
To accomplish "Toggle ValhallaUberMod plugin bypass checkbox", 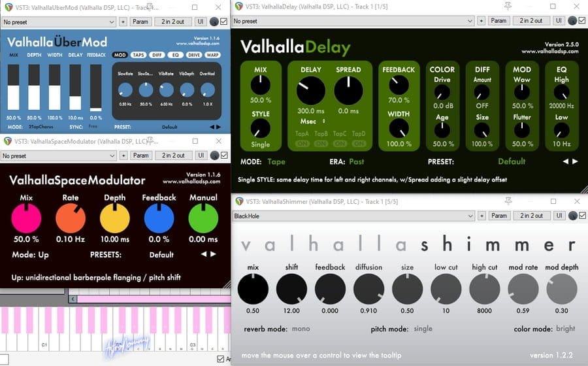I will tap(224, 22).
